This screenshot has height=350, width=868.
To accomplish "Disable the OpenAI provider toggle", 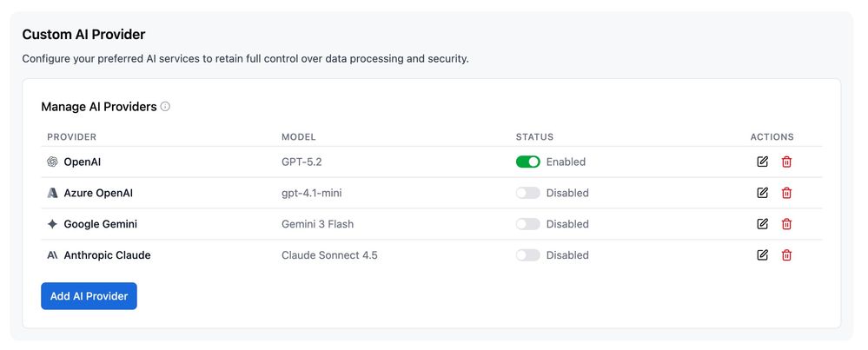I will [527, 162].
